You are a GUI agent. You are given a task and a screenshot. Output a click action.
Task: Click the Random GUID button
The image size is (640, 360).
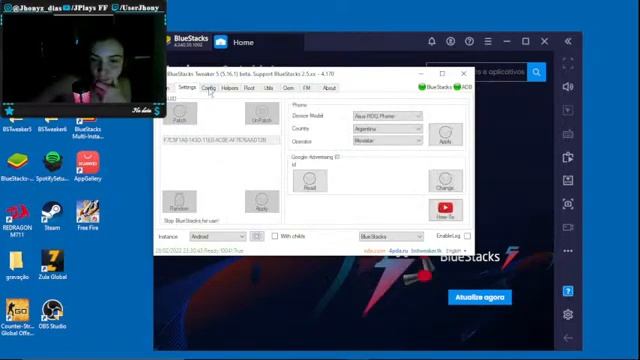tap(180, 202)
